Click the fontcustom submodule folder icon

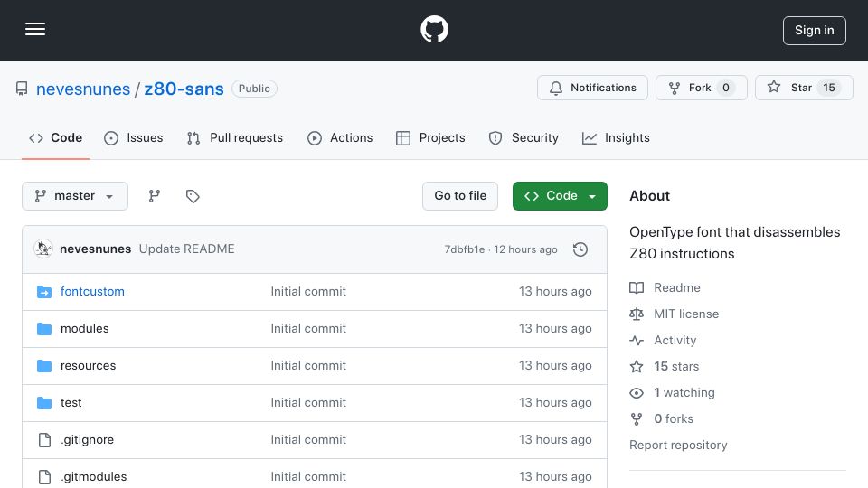(x=44, y=292)
